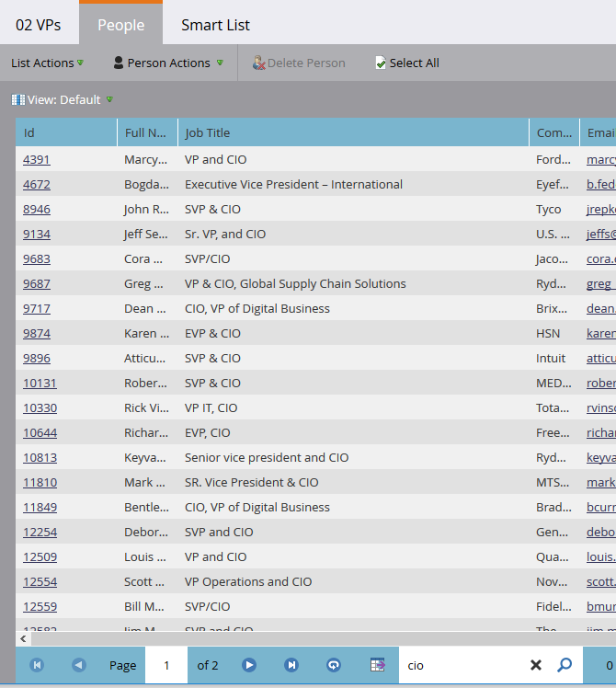Sort by the Job Title column header
Viewport: 616px width, 688px height.
pos(353,132)
